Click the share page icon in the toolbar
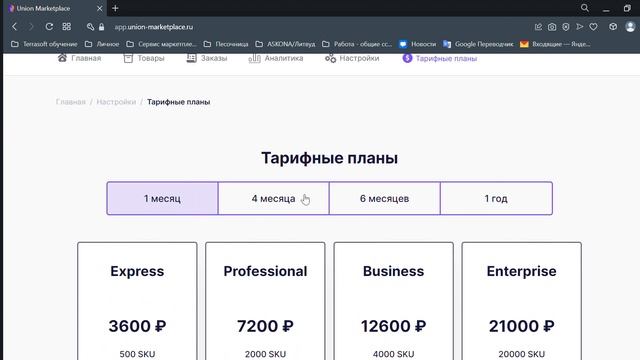This screenshot has width=640, height=360. click(x=538, y=27)
